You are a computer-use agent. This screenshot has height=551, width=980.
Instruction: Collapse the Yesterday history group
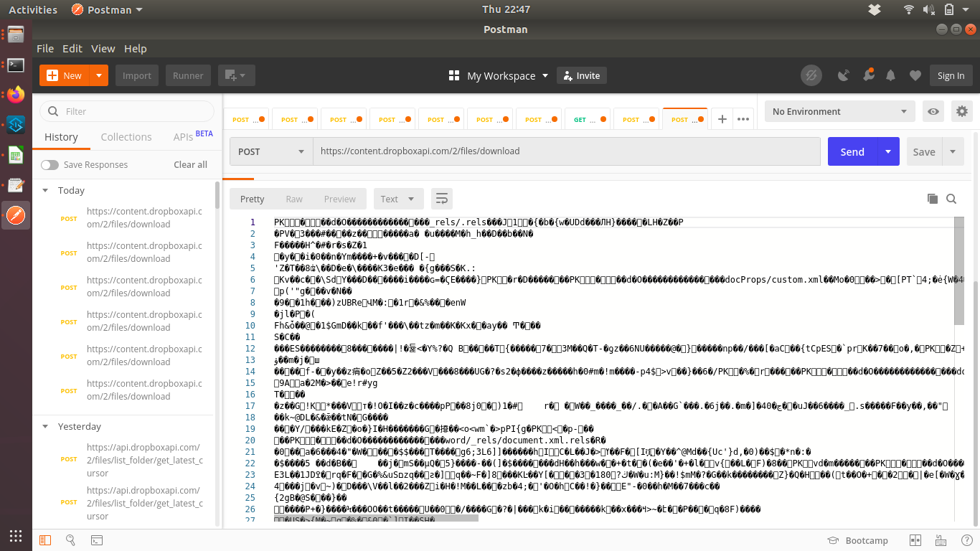[45, 426]
